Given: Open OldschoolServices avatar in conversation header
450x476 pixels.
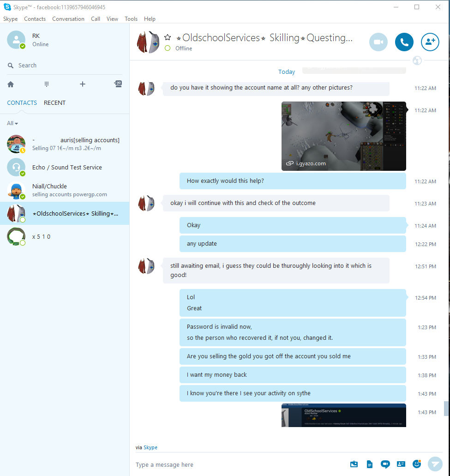Looking at the screenshot, I should [148, 42].
